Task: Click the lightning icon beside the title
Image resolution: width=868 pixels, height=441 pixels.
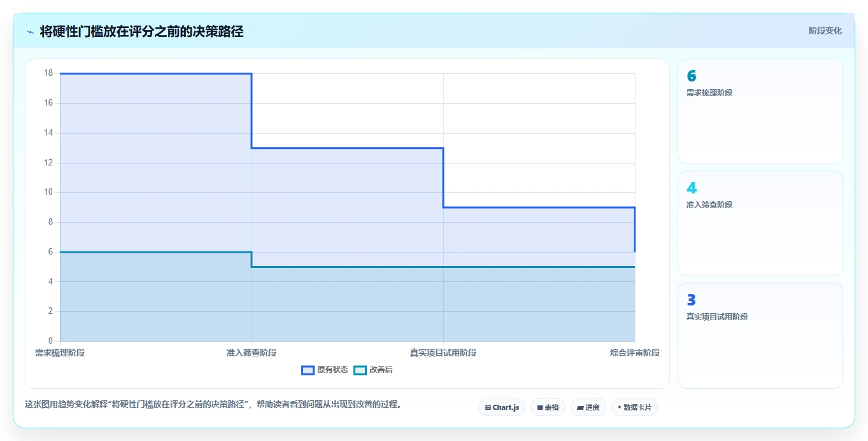Action: [30, 31]
